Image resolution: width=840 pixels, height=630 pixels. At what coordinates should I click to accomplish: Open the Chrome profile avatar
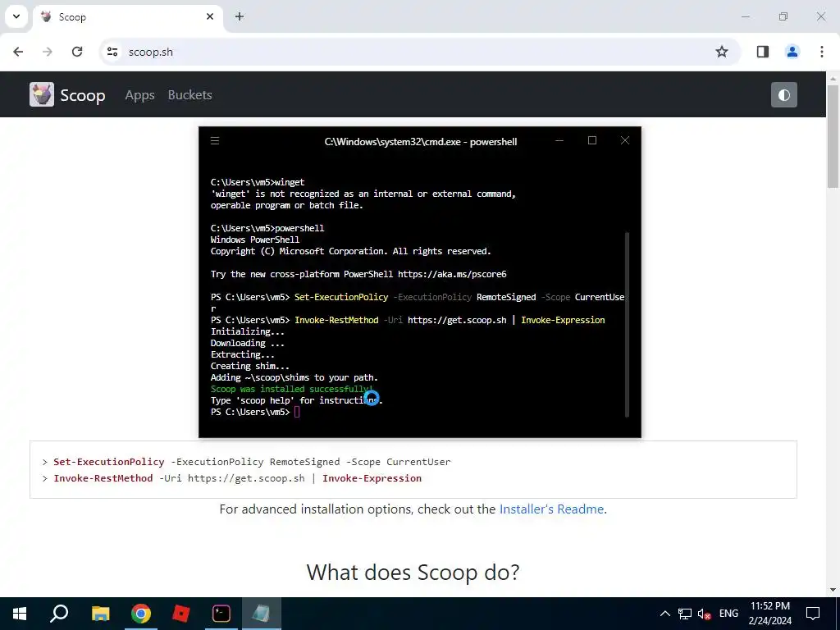[x=792, y=52]
